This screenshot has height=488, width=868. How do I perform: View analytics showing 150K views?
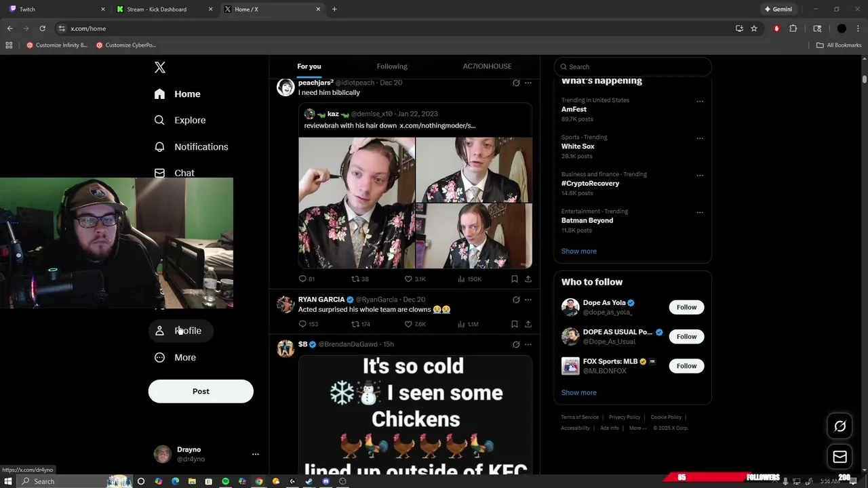coord(469,279)
